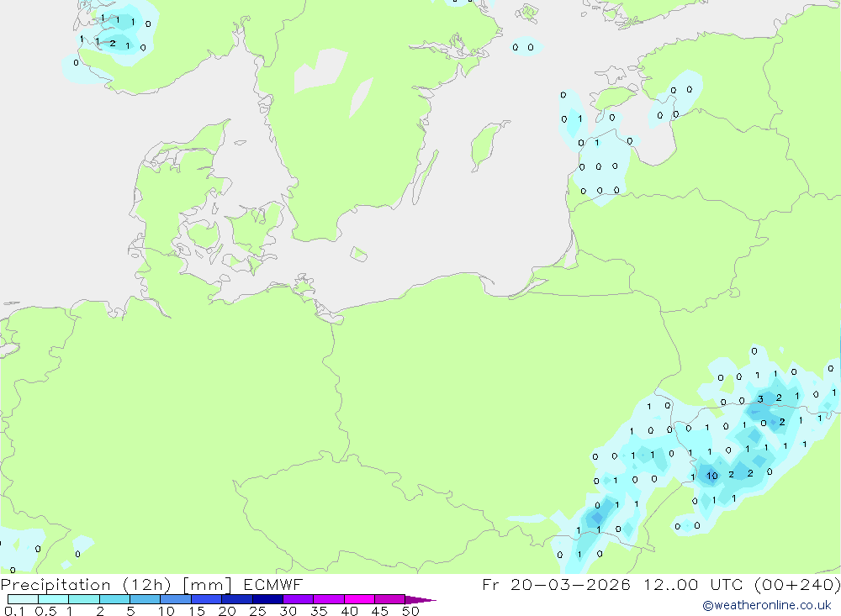This screenshot has height=616, width=841.
Task: Click the "45" legend scale label
Action: 380,611
